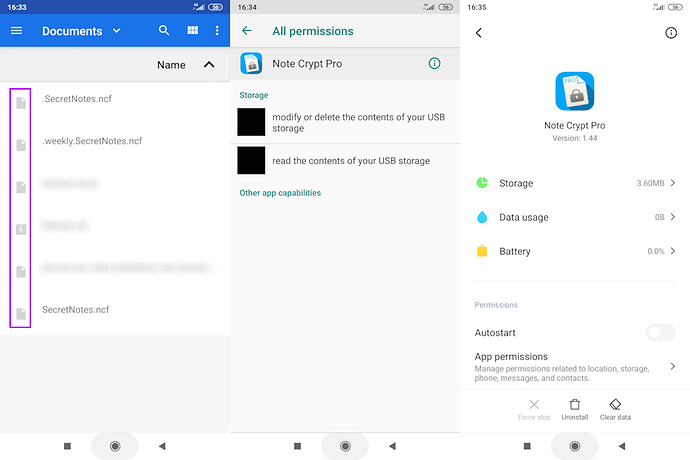The image size is (690, 460).
Task: Expand Storage row chevron
Action: pos(673,183)
